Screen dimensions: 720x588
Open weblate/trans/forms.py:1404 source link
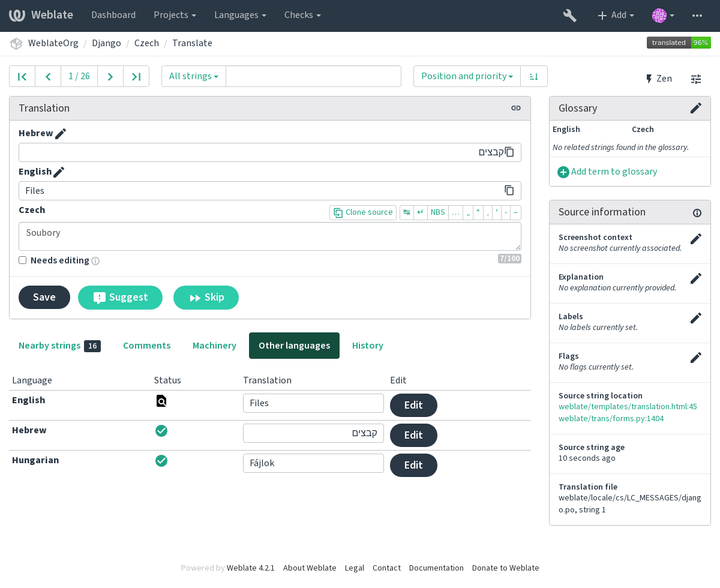point(611,419)
